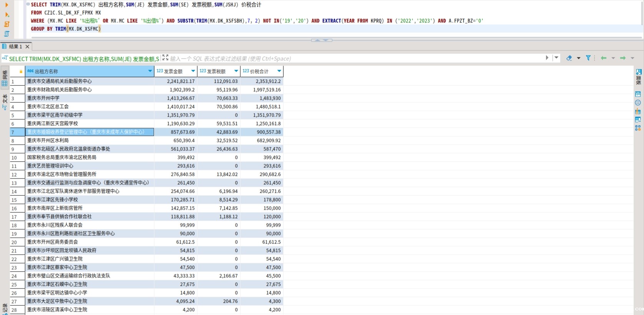Run the SQL statement with the top execute arrow
Screen dimensions: 644x315
point(7,5)
